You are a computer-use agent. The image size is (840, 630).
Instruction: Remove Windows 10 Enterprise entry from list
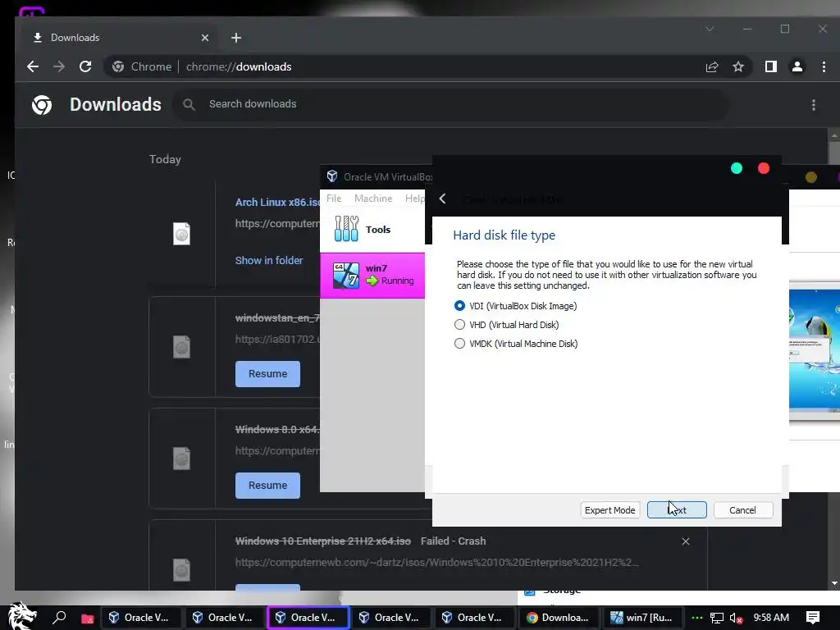click(686, 541)
